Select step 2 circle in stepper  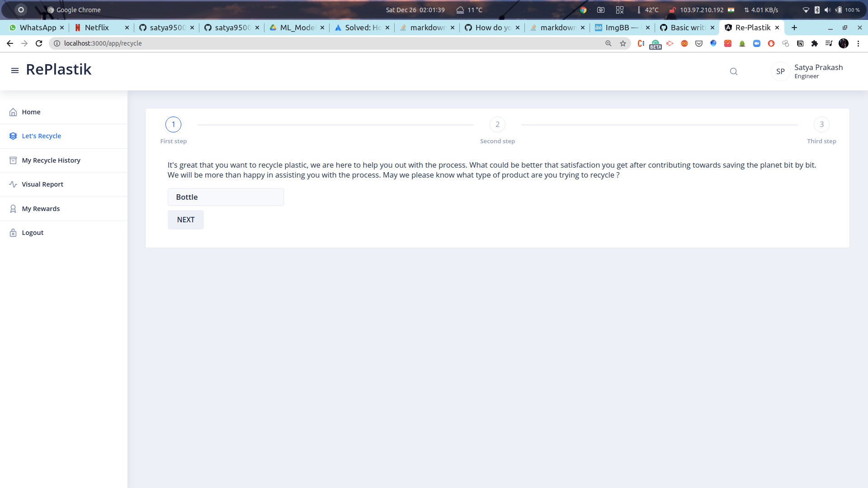[x=497, y=124]
